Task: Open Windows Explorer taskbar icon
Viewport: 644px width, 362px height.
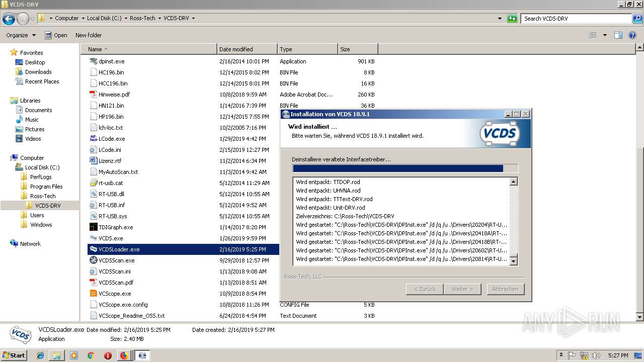Action: tap(57, 355)
